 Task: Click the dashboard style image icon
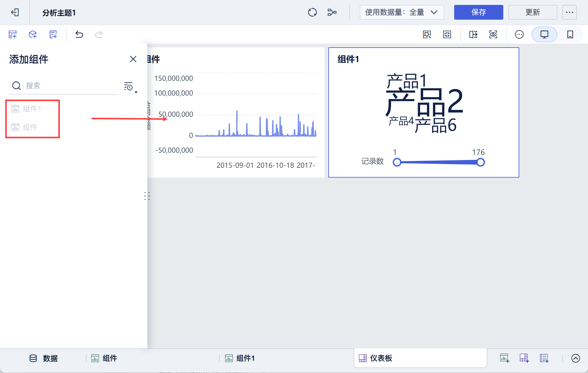[427, 34]
